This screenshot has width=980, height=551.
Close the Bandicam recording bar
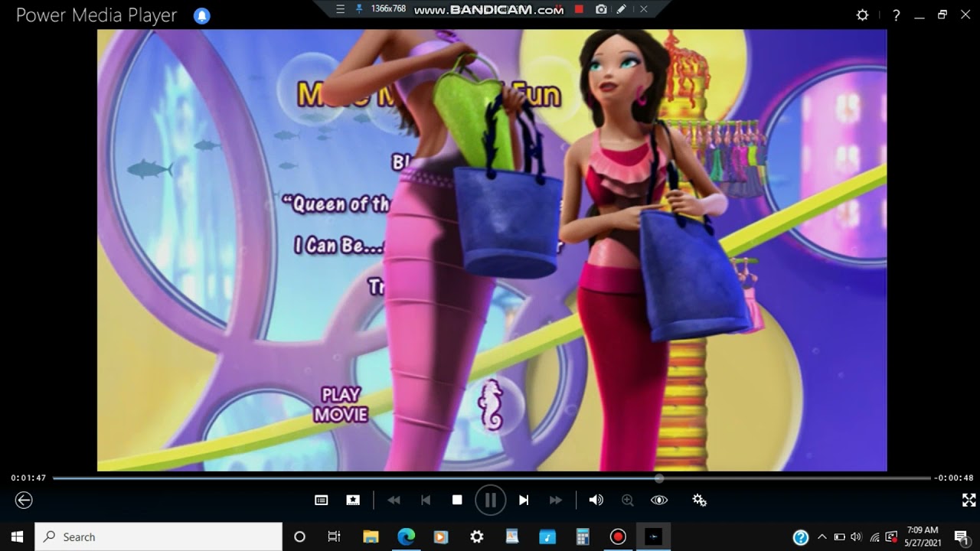point(643,9)
